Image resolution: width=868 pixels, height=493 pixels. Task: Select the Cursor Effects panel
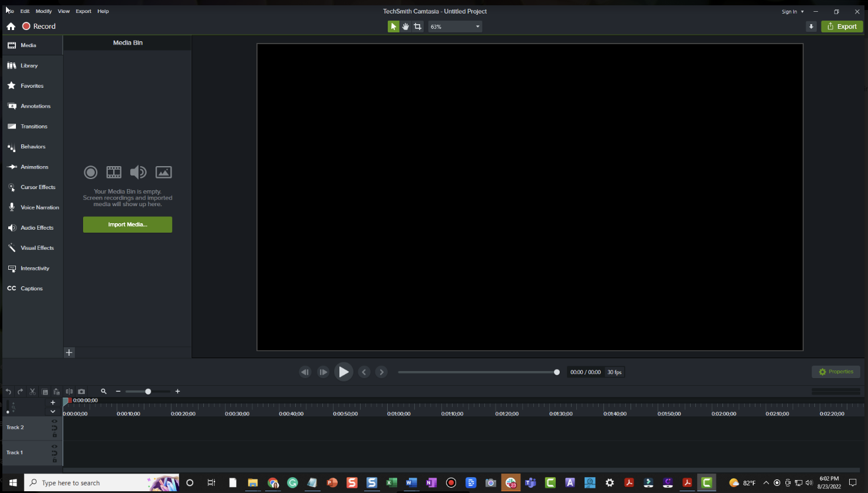37,187
